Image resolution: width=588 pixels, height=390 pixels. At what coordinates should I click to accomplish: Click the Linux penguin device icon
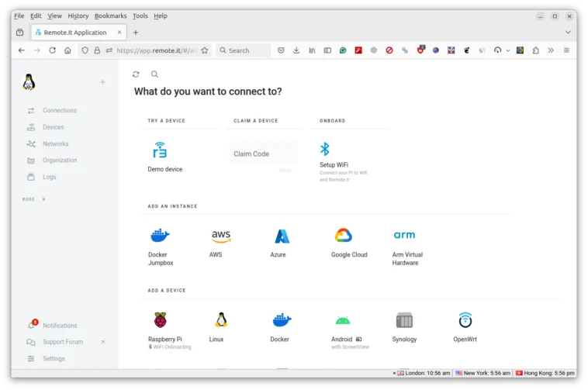pos(221,320)
